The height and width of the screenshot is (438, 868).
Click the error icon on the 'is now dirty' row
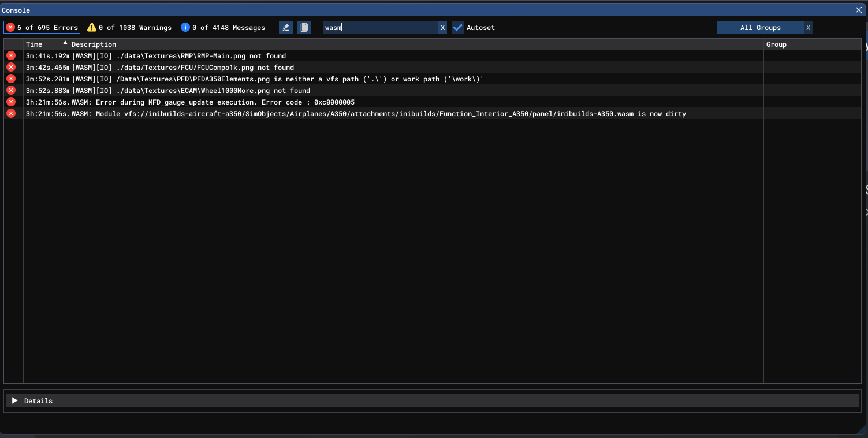click(11, 113)
